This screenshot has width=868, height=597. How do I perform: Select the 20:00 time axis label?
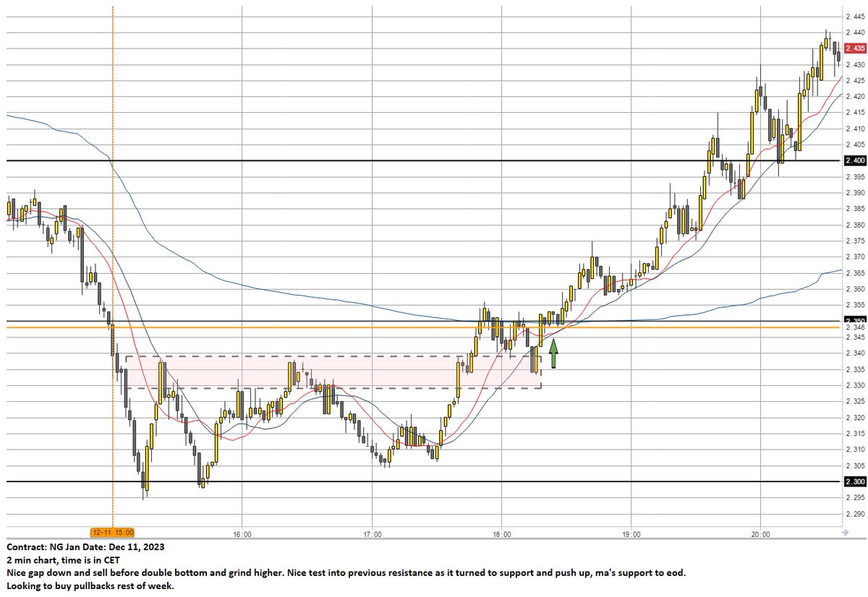click(761, 533)
